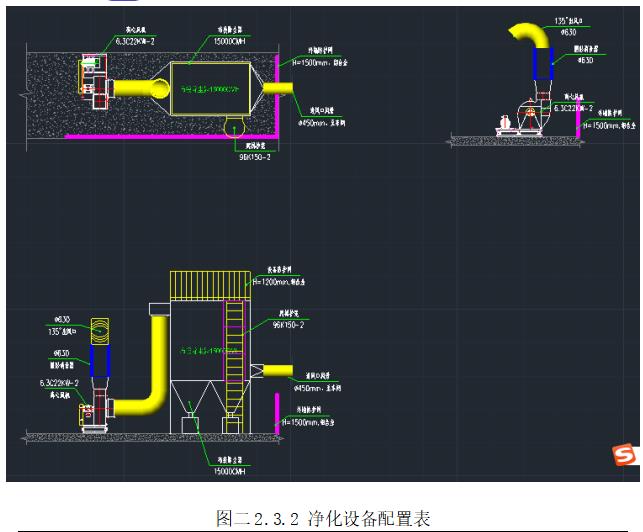Select the φ450mm label in bottom elevation view
Screen dimensions: 643x532
coord(316,387)
